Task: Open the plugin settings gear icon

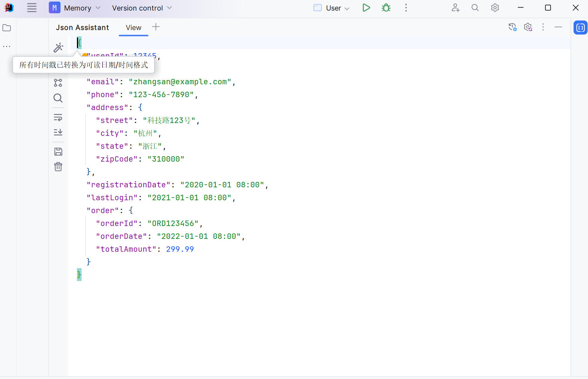Action: click(x=528, y=27)
